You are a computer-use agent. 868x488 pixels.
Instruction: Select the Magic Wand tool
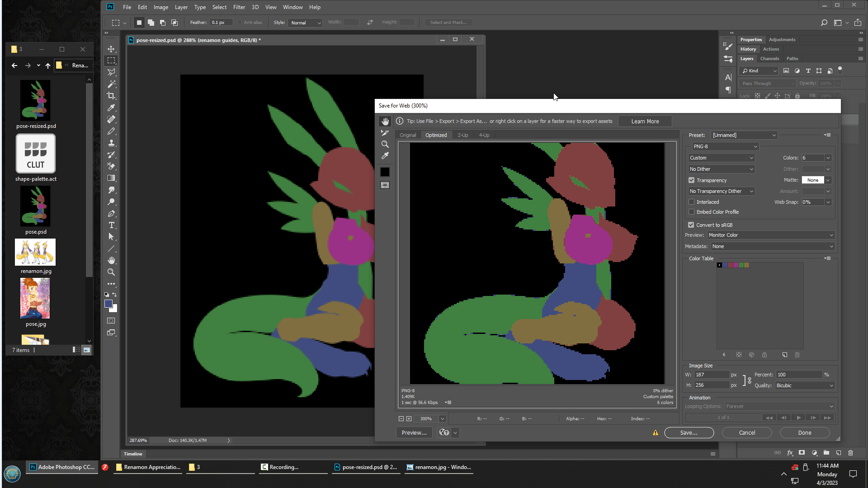pyautogui.click(x=111, y=84)
